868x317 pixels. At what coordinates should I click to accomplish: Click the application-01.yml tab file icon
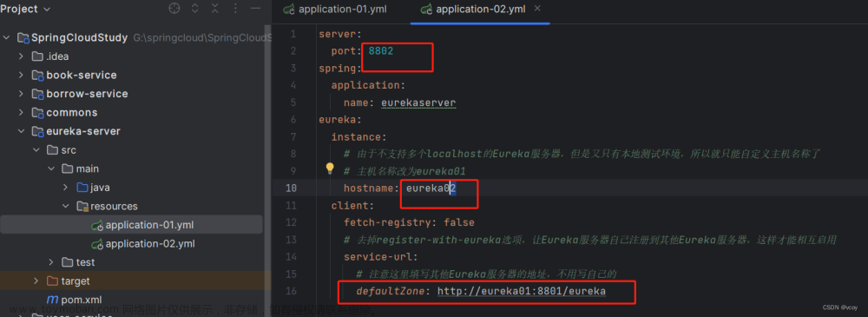[288, 10]
